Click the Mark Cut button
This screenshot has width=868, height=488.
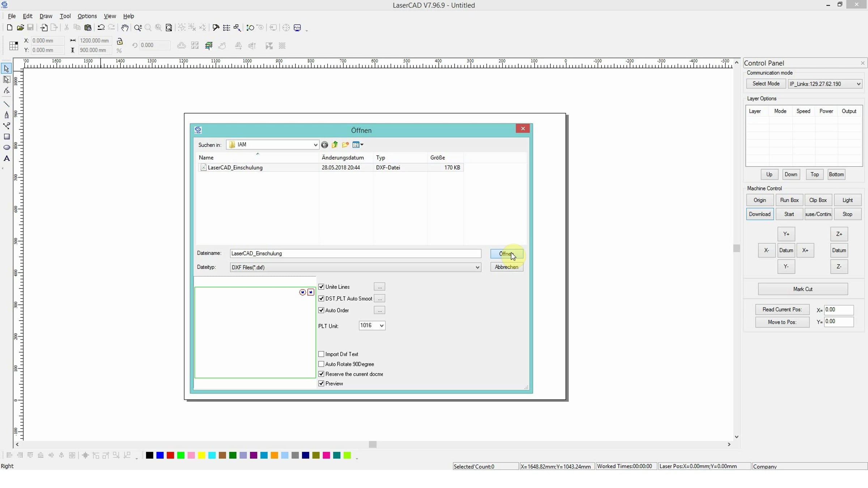[803, 289]
